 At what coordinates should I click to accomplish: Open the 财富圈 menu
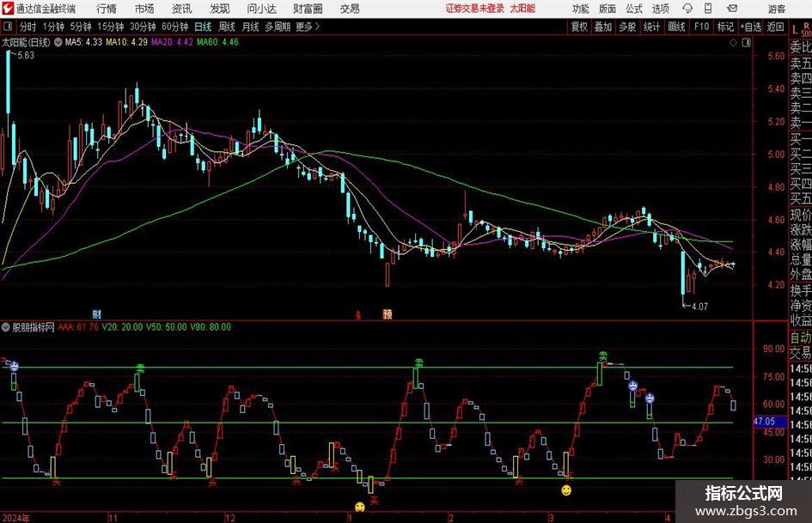click(x=308, y=9)
